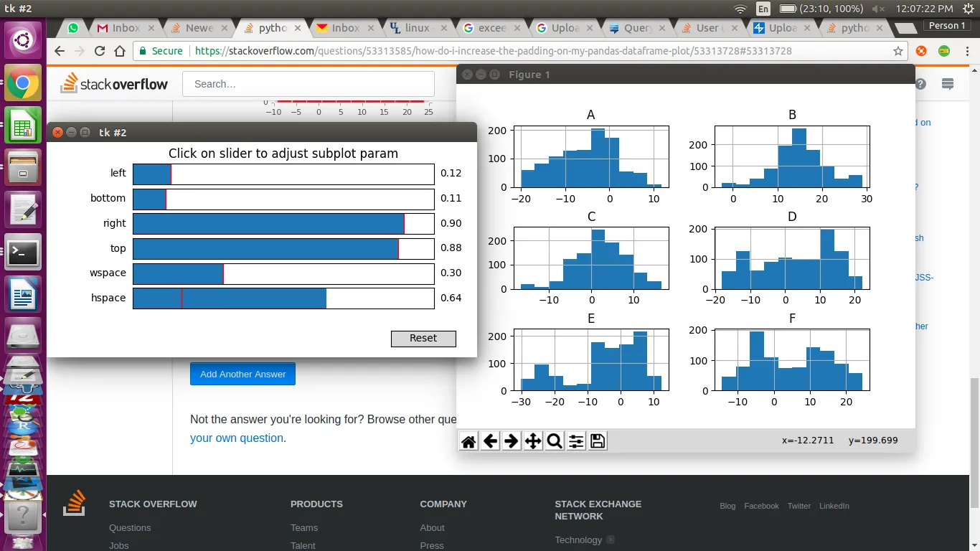980x551 pixels.
Task: Open the About link under Company
Action: (432, 527)
